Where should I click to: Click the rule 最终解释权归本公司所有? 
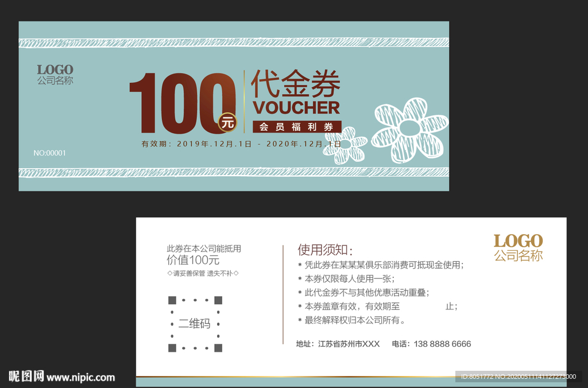(x=352, y=320)
